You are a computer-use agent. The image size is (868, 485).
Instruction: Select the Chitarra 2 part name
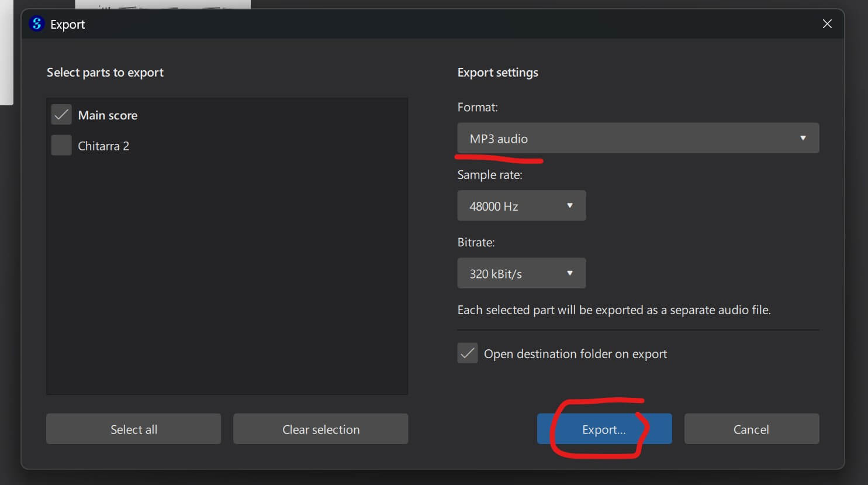pos(103,146)
